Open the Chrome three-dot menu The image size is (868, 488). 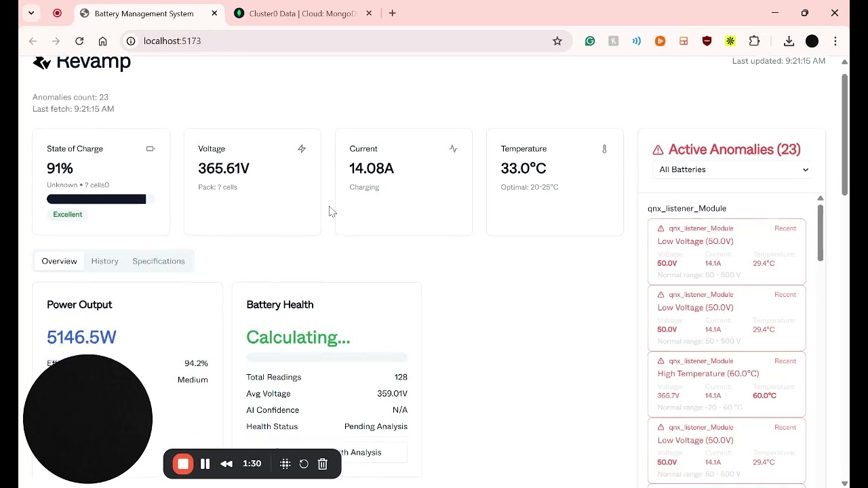pyautogui.click(x=835, y=41)
